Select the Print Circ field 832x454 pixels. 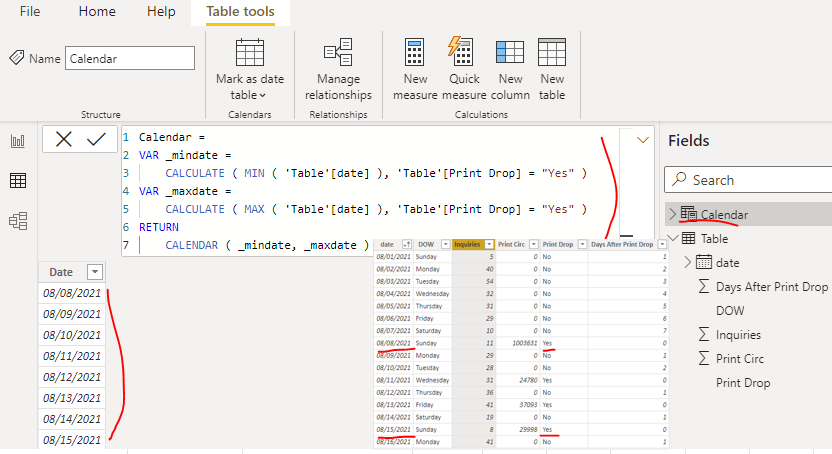coord(740,359)
